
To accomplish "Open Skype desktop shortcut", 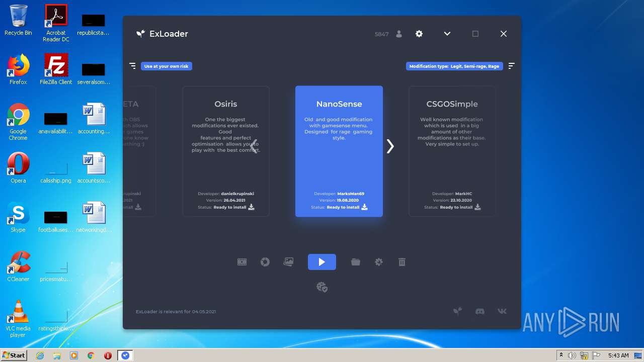I will [18, 217].
